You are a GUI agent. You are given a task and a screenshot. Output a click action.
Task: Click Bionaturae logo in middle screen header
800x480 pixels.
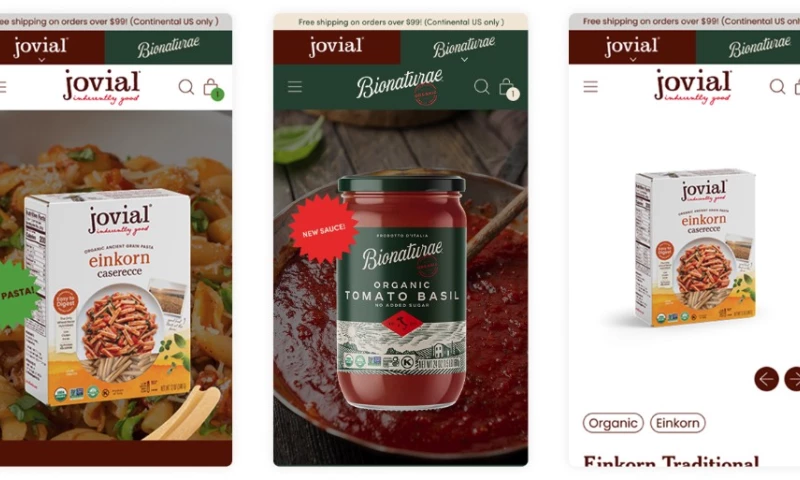click(x=399, y=87)
